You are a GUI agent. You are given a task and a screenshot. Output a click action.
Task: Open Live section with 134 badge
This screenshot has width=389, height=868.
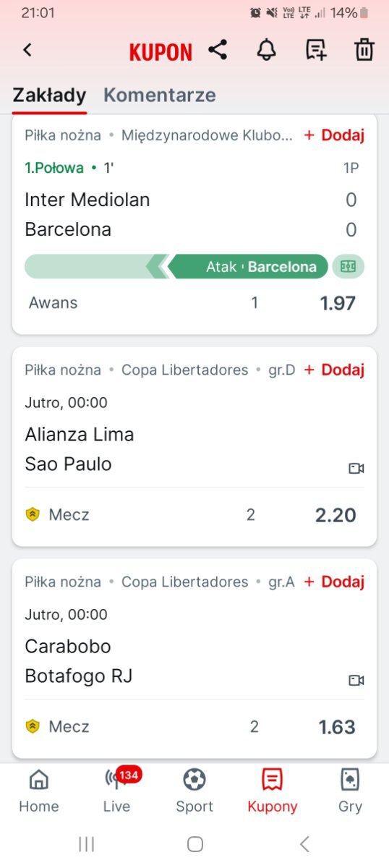click(116, 791)
